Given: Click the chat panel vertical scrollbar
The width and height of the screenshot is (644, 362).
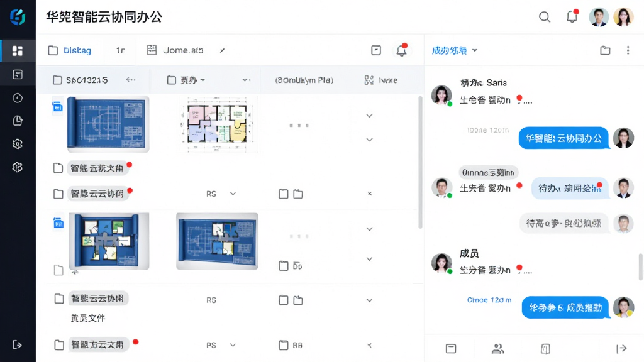Looking at the screenshot, I should (640, 266).
